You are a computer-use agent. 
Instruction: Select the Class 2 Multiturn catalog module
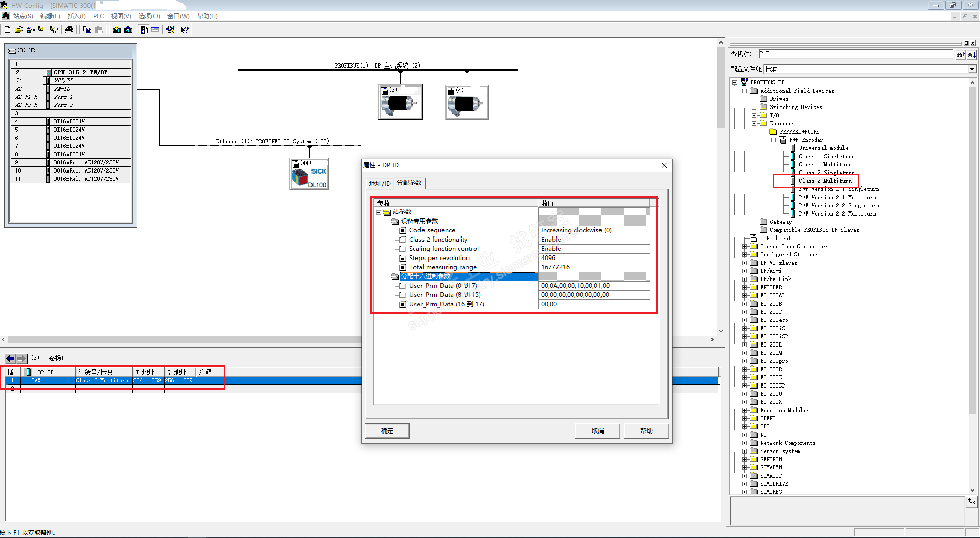825,181
